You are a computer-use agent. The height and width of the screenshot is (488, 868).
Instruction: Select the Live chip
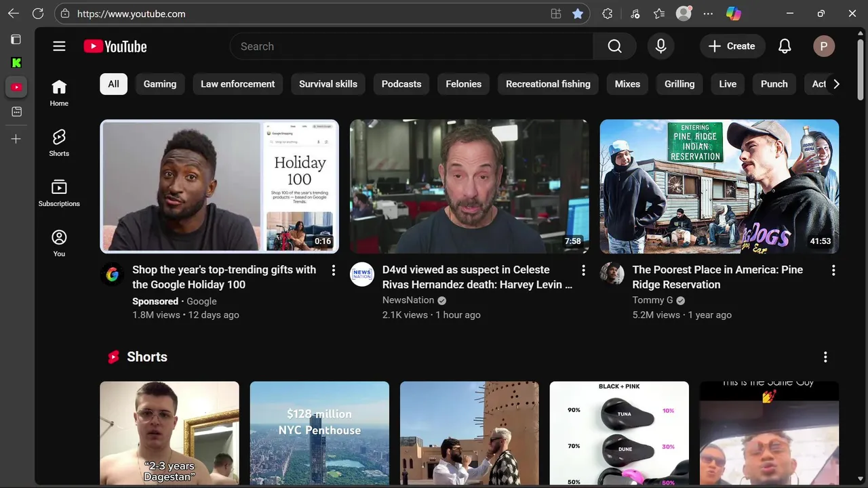pyautogui.click(x=728, y=84)
